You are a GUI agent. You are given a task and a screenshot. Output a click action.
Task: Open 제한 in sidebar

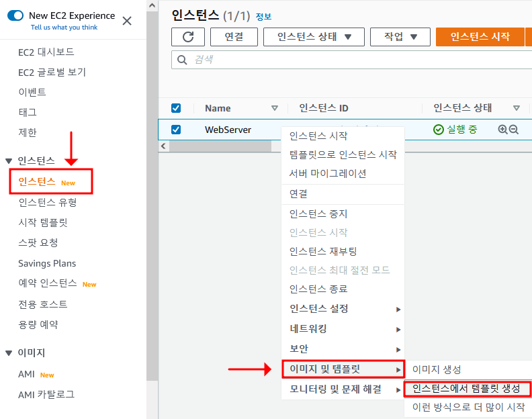(x=28, y=132)
